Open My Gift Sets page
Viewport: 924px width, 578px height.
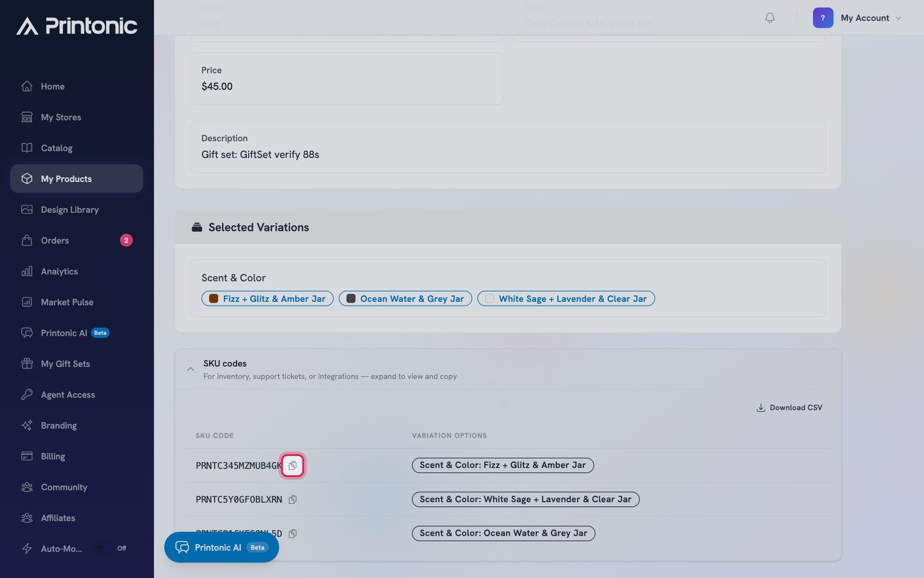(77, 364)
